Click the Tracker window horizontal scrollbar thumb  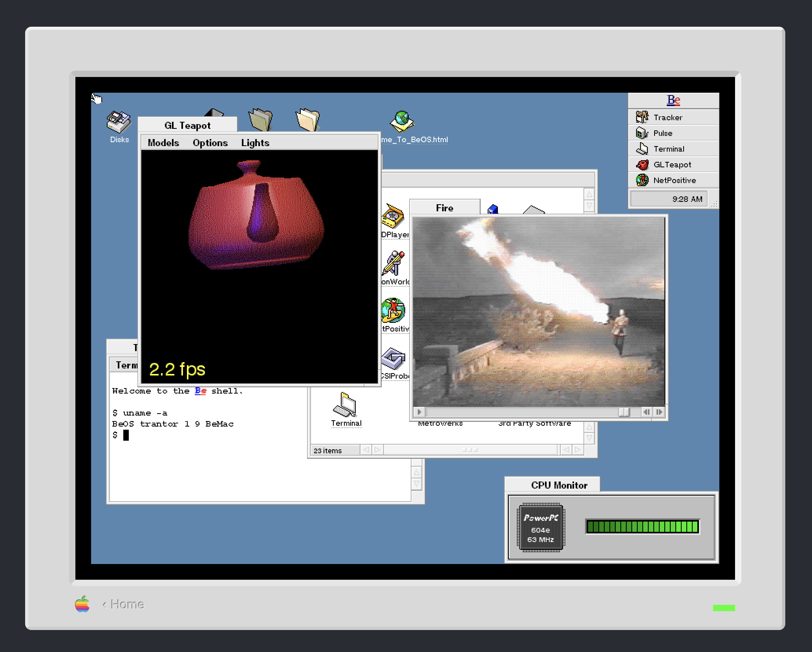tap(470, 449)
